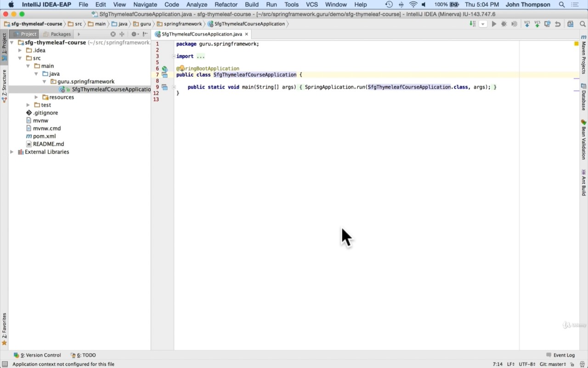The image size is (588, 368).
Task: Open the Refactor menu
Action: point(226,5)
